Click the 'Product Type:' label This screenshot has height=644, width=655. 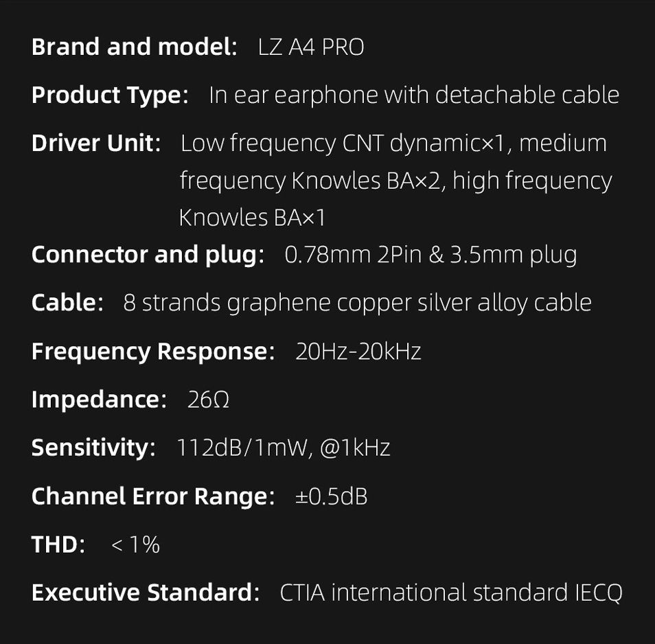110,95
